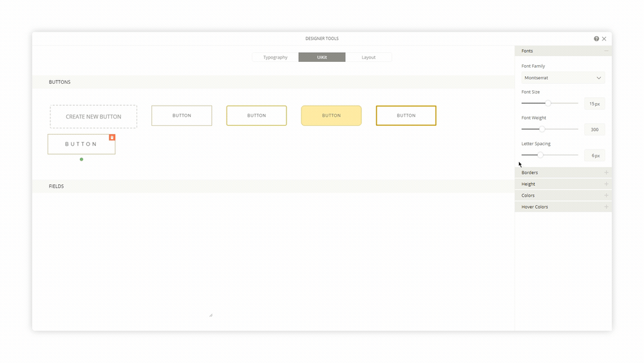Select the thick dark-gold bordered button
This screenshot has height=363, width=644.
coord(406,115)
